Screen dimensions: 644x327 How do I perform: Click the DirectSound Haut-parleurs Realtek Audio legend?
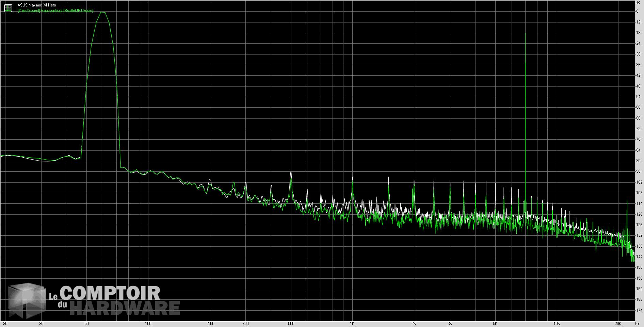[x=55, y=11]
